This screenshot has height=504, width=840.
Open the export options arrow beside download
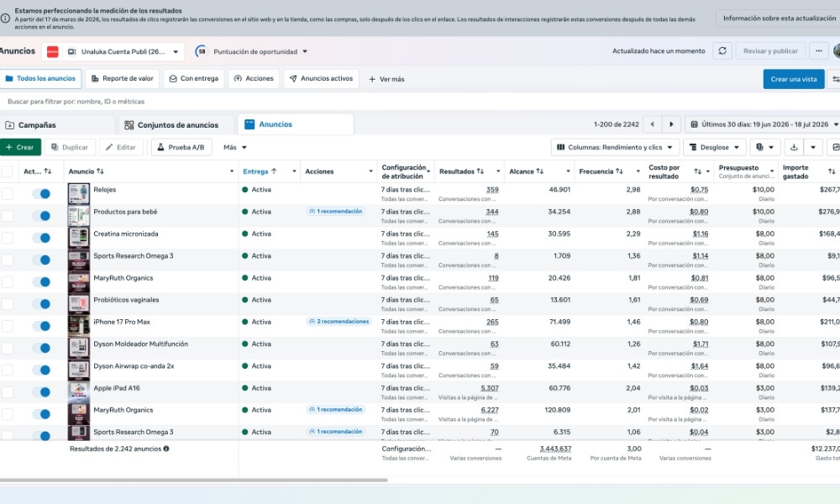point(812,147)
